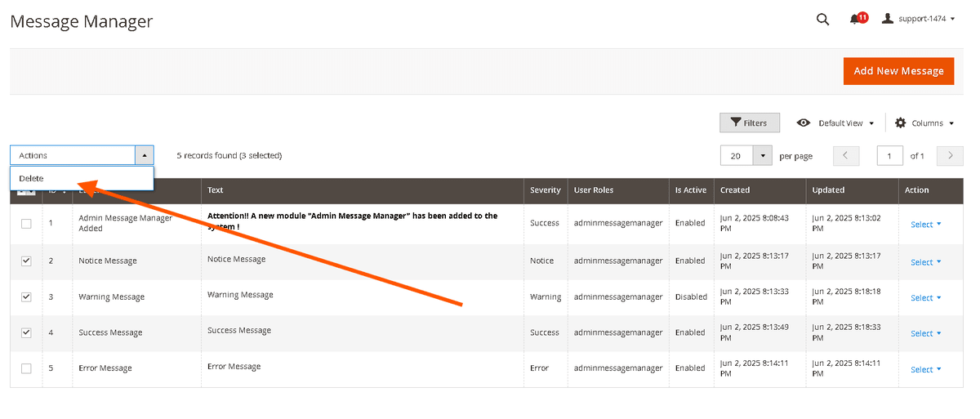This screenshot has width=980, height=419.
Task: Collapse the Actions dropdown
Action: coord(144,155)
